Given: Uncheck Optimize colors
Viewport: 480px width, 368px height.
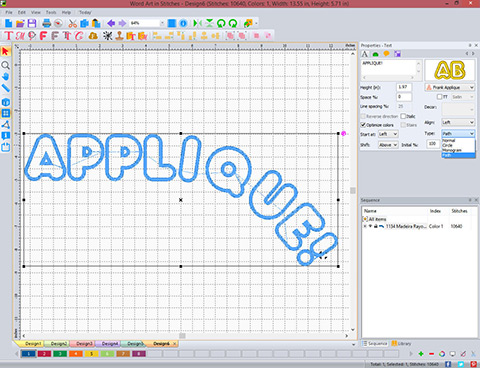Looking at the screenshot, I should pyautogui.click(x=363, y=125).
